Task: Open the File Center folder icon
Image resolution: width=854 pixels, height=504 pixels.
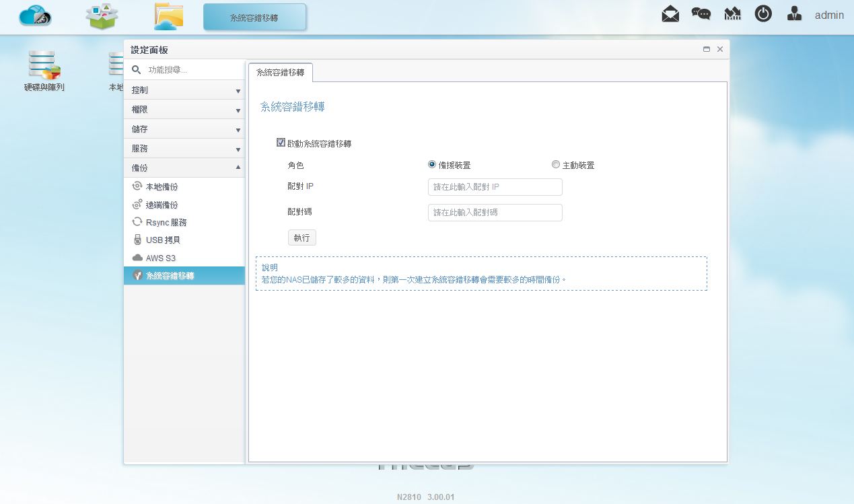Action: pyautogui.click(x=168, y=16)
